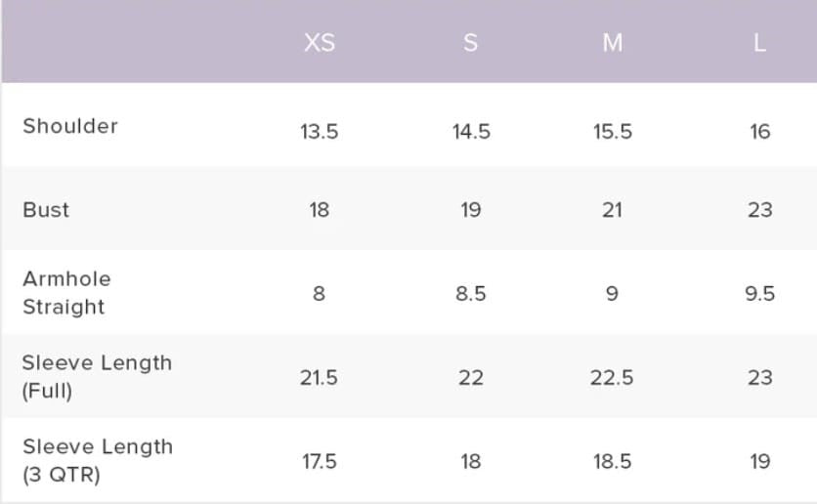Click the M full sleeve value 22.5
The width and height of the screenshot is (817, 504).
[612, 378]
